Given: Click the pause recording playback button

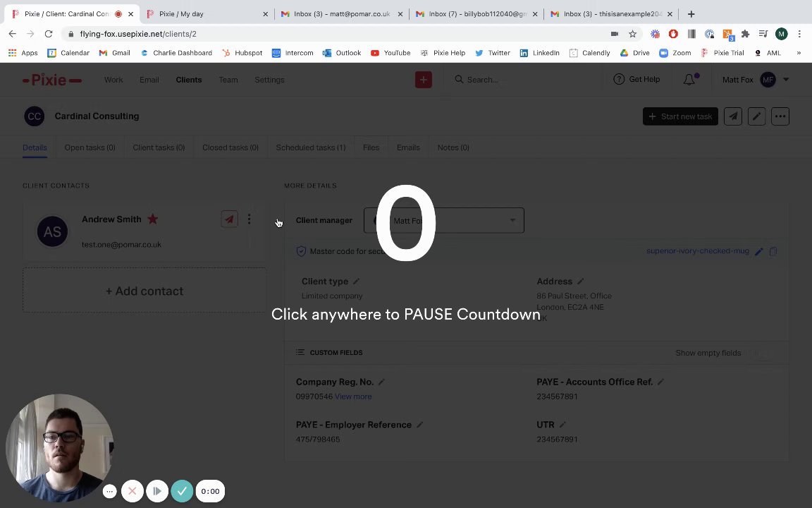Looking at the screenshot, I should [157, 491].
